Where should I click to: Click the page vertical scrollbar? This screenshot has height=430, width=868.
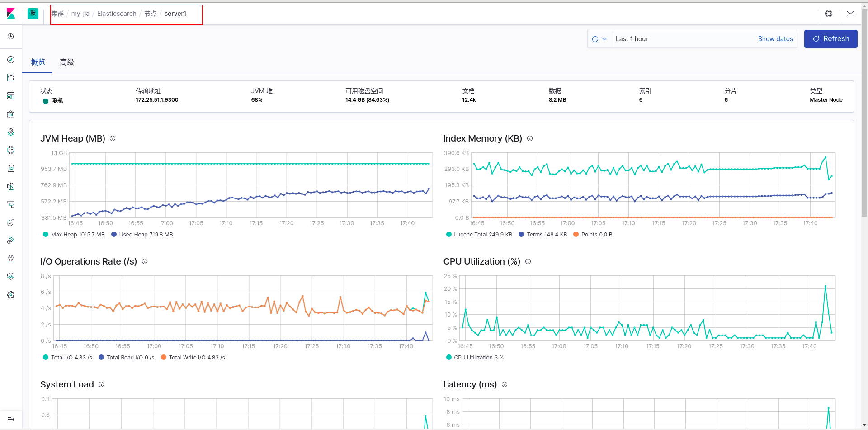click(x=864, y=113)
